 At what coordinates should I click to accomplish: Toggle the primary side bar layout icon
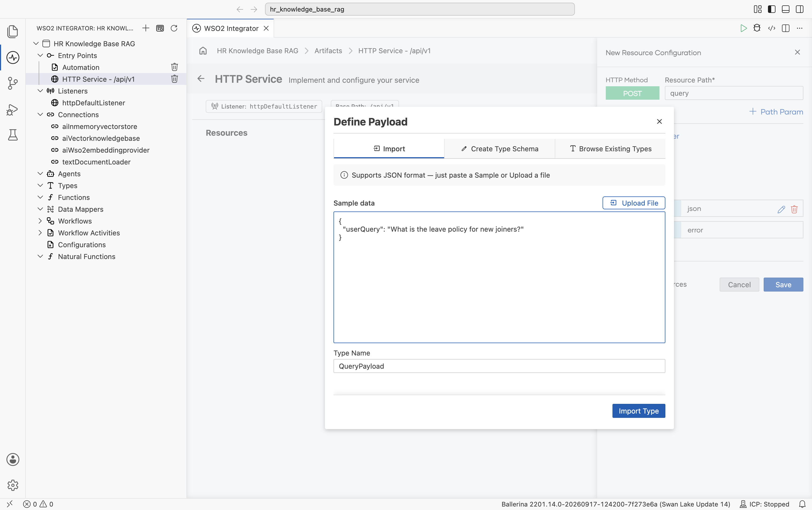tap(771, 9)
